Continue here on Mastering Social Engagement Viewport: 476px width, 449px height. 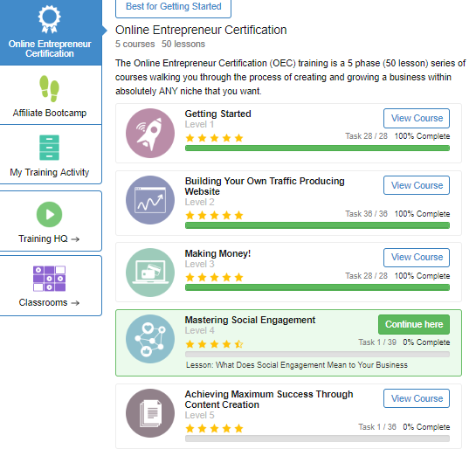point(414,324)
